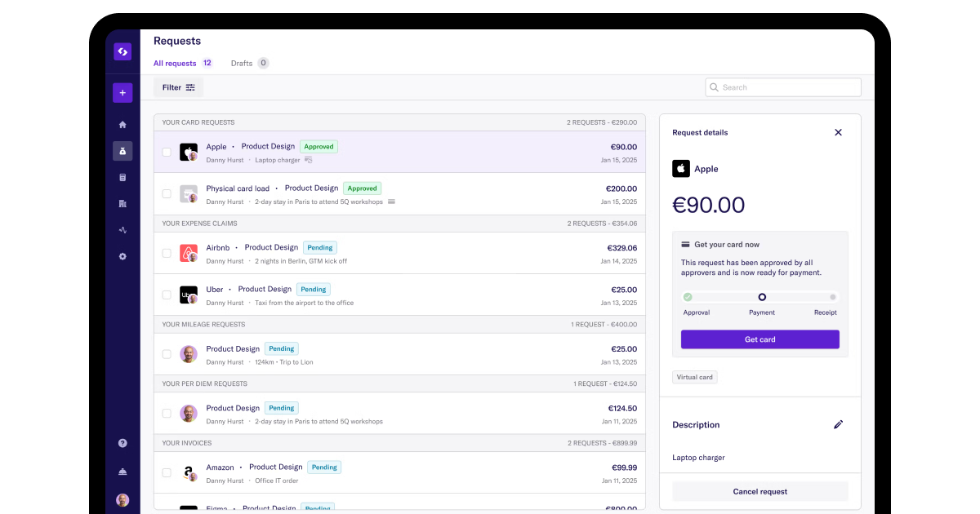Click the €329.06 Airbnb amount

pos(622,248)
